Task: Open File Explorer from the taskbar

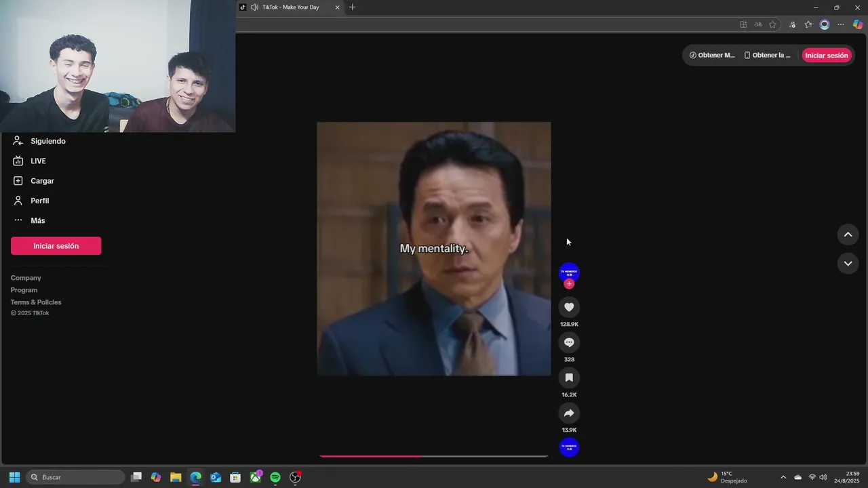Action: pos(176,477)
